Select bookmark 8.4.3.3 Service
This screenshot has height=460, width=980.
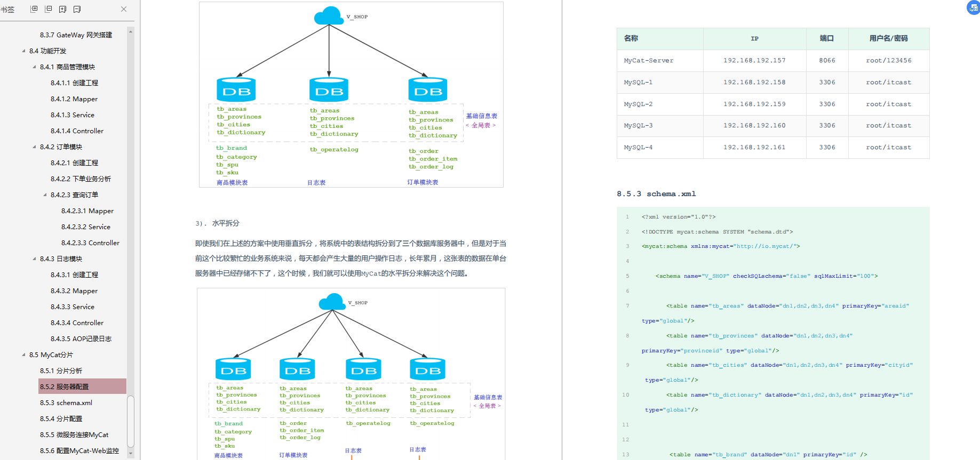pos(73,306)
